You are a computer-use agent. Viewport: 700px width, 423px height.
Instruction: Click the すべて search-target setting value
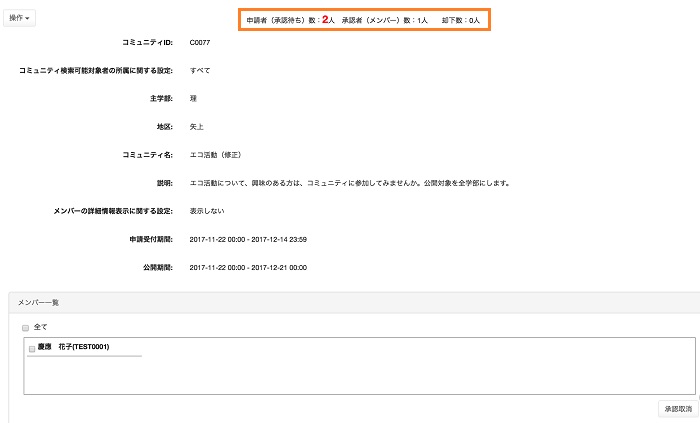click(200, 71)
